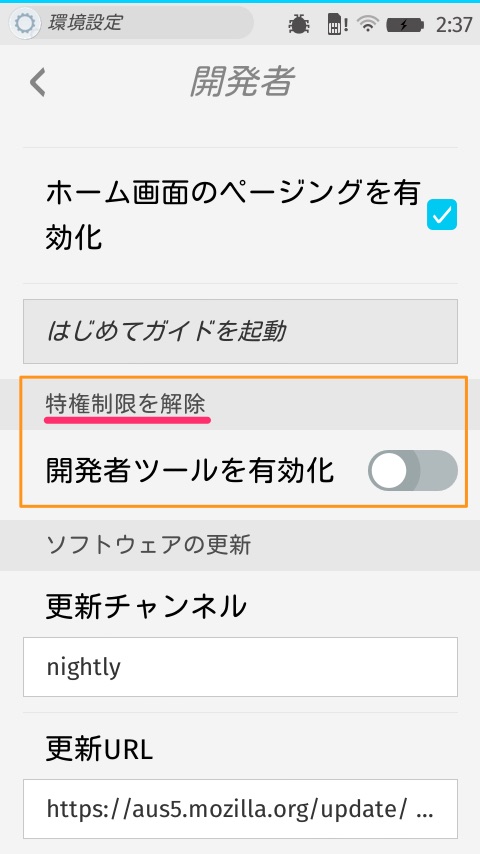Tap the ホーム画面のページングを有効化 label text
Viewport: 480px width, 854px height.
coord(233,215)
